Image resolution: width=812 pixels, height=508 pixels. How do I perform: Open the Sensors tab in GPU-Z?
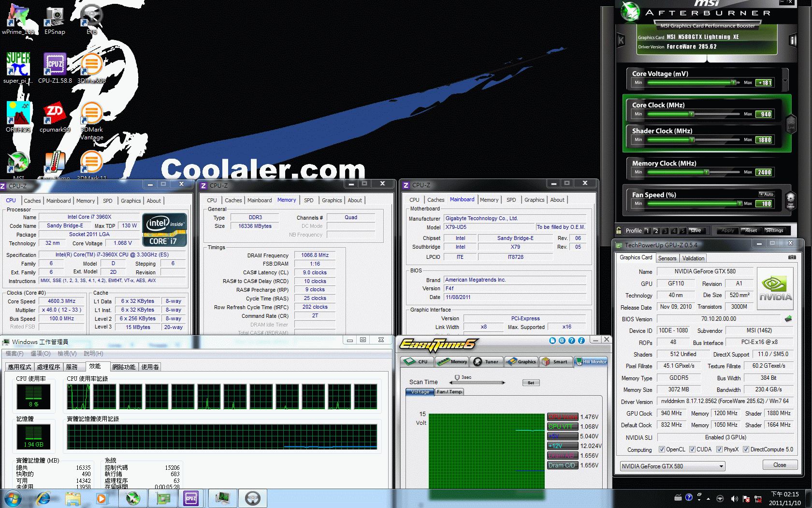(667, 258)
